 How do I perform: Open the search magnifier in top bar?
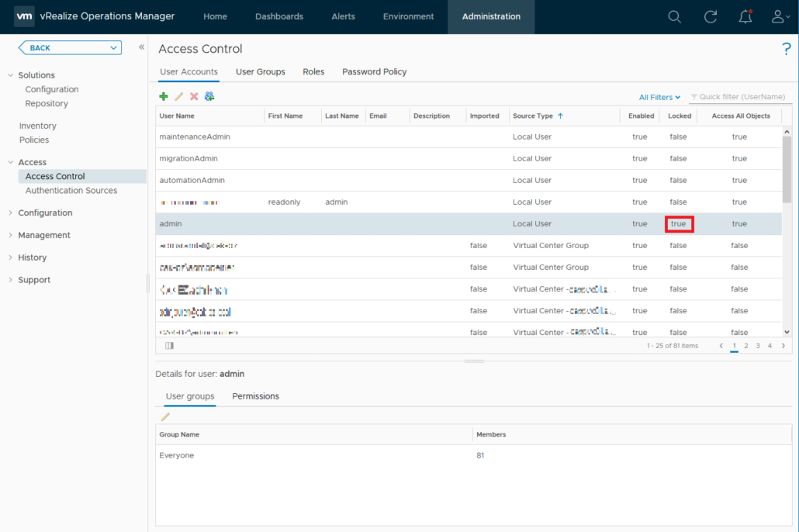(x=674, y=17)
